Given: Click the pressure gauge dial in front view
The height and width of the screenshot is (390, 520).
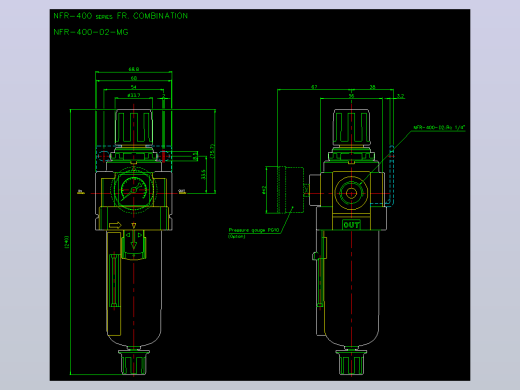Looking at the screenshot, I should tap(134, 190).
